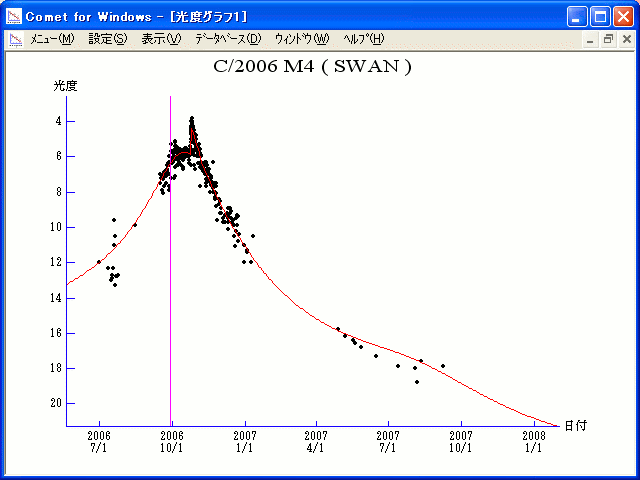Click the magenta vertical perihelion line
Image resolution: width=640 pixels, height=480 pixels.
tap(170, 300)
